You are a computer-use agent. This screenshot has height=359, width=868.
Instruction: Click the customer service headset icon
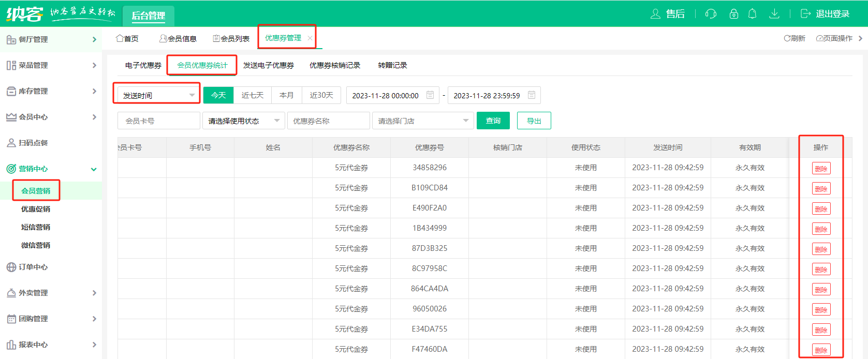pos(711,14)
